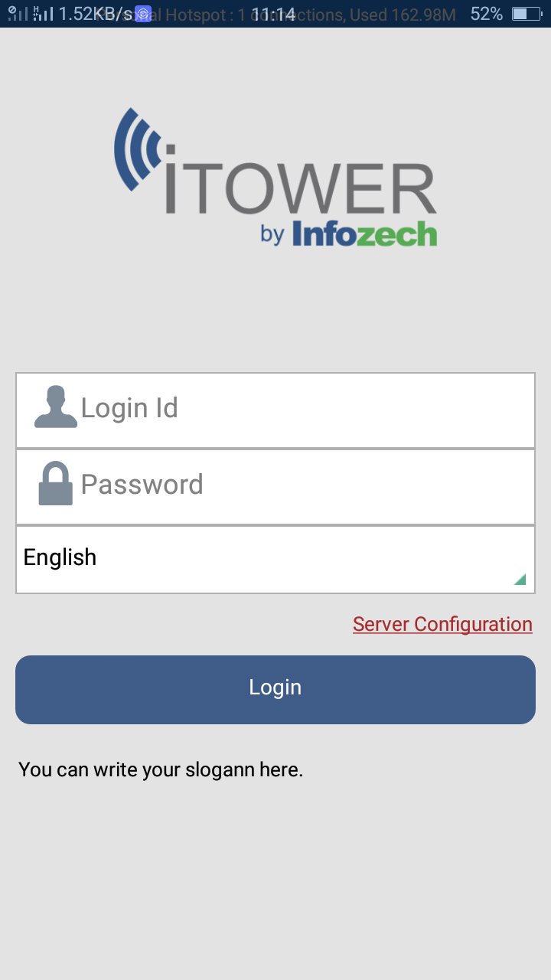Viewport: 551px width, 980px height.
Task: Click the Infozech brand name
Action: pyautogui.click(x=364, y=234)
